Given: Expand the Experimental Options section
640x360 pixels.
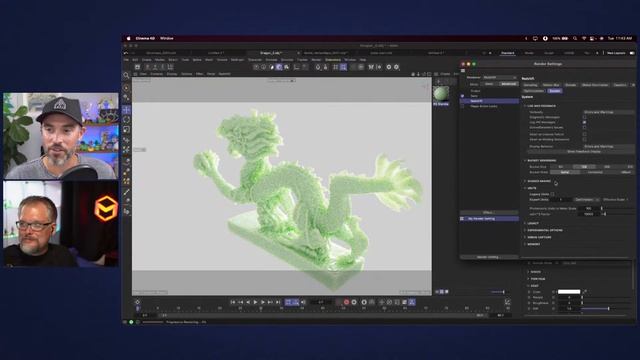Looking at the screenshot, I should pos(525,230).
